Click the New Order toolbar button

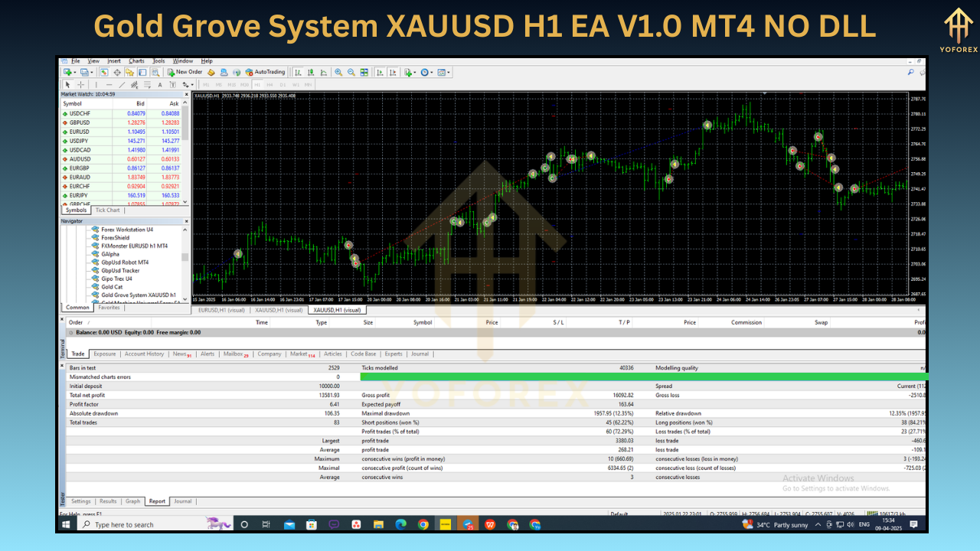coord(185,72)
